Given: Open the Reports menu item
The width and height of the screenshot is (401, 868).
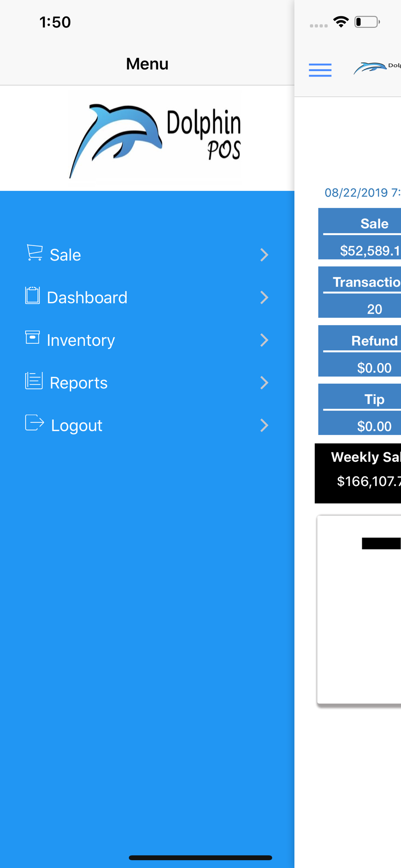Looking at the screenshot, I should point(147,382).
